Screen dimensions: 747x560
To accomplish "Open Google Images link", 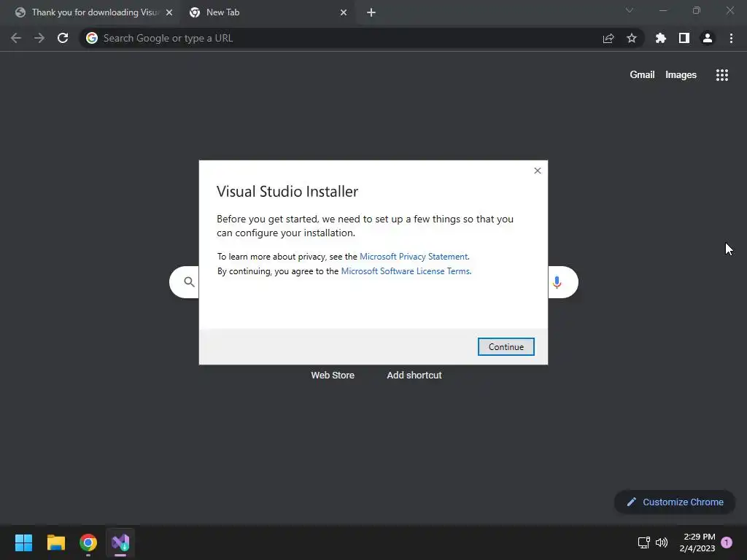I will pyautogui.click(x=681, y=75).
